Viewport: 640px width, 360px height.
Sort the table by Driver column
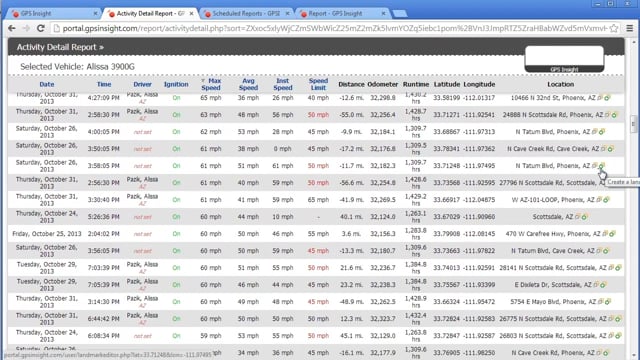tap(142, 84)
